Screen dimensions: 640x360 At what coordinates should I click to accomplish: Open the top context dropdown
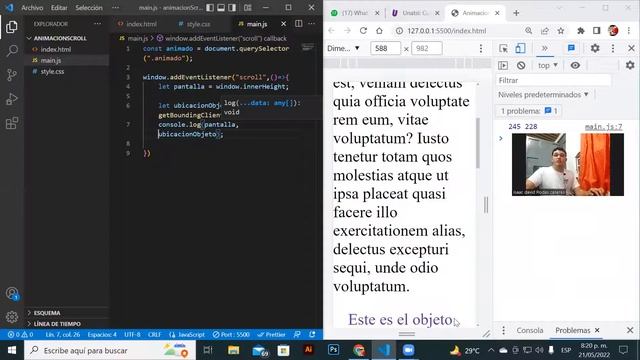547,65
